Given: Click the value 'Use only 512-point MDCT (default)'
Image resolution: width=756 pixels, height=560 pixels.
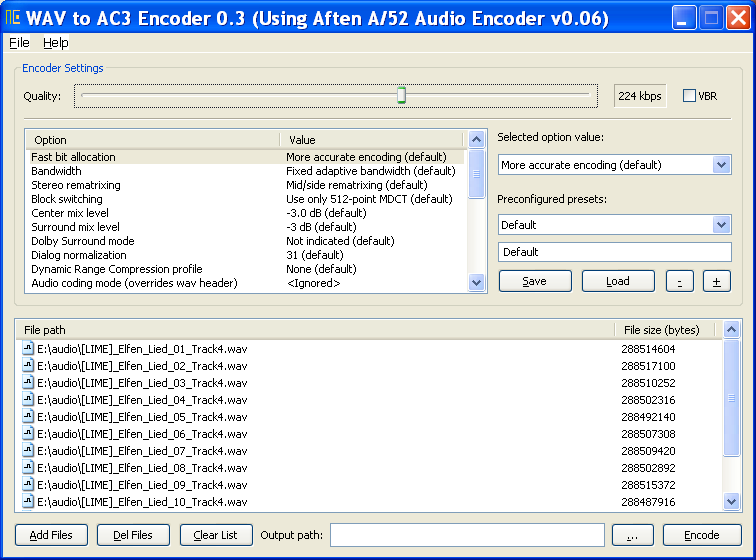Looking at the screenshot, I should click(369, 199).
